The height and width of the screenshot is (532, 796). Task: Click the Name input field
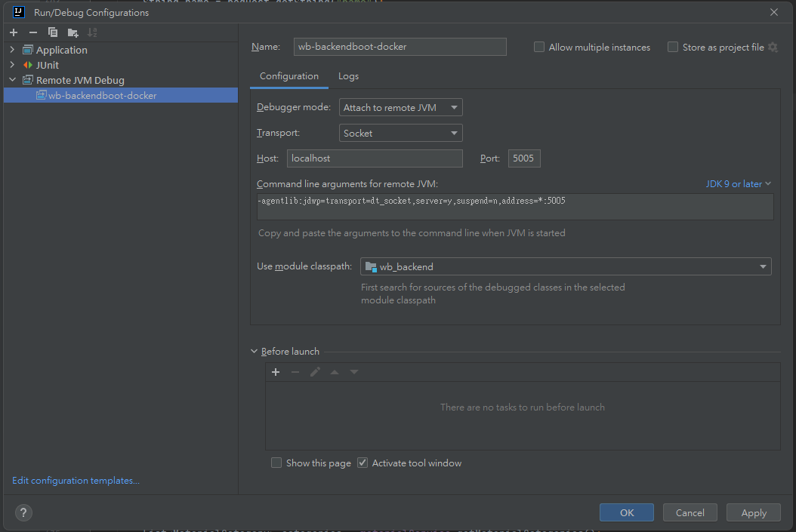pos(400,47)
